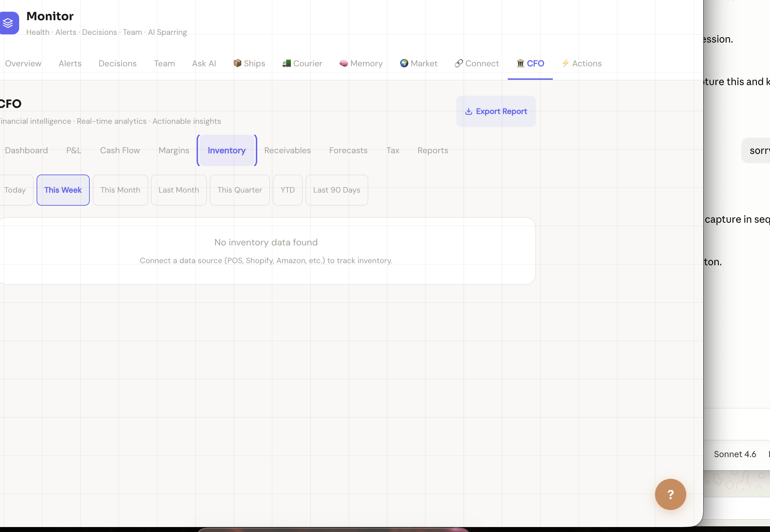Switch to the Receivables sub-tab
The width and height of the screenshot is (770, 532).
(287, 150)
